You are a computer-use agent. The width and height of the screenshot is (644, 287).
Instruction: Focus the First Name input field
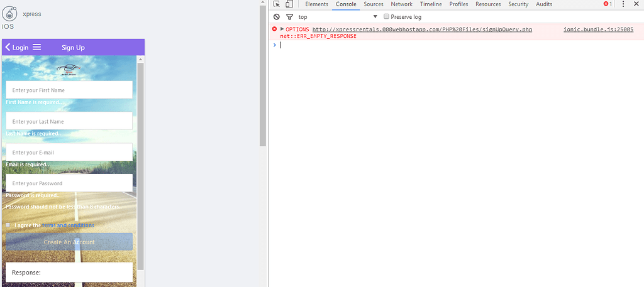tap(69, 90)
